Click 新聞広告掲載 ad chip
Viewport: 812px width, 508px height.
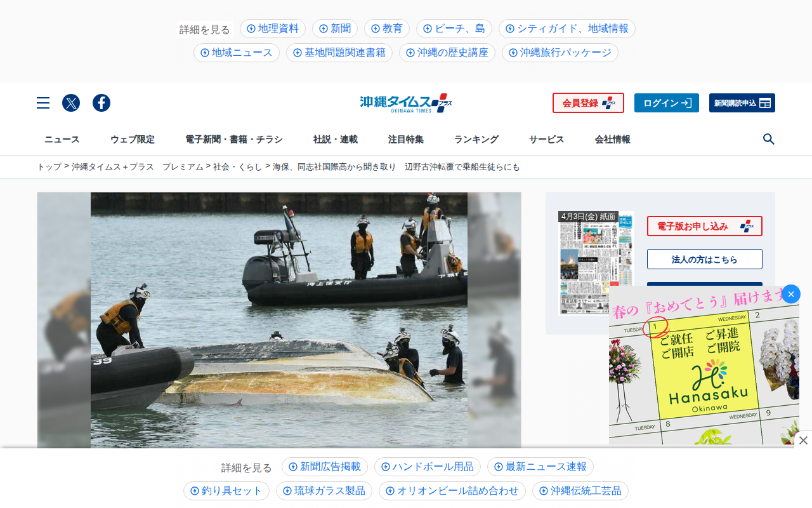pyautogui.click(x=325, y=467)
